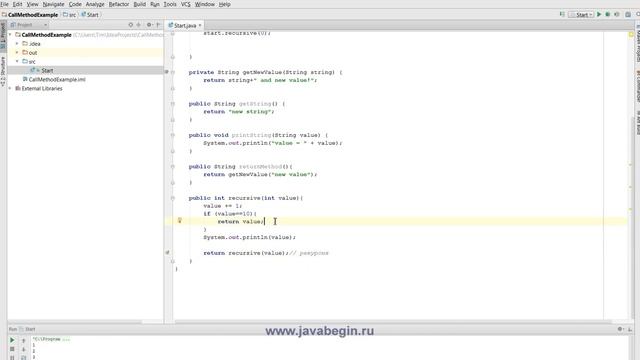Open the Code menu
Screen dimensions: 640x360
click(75, 4)
